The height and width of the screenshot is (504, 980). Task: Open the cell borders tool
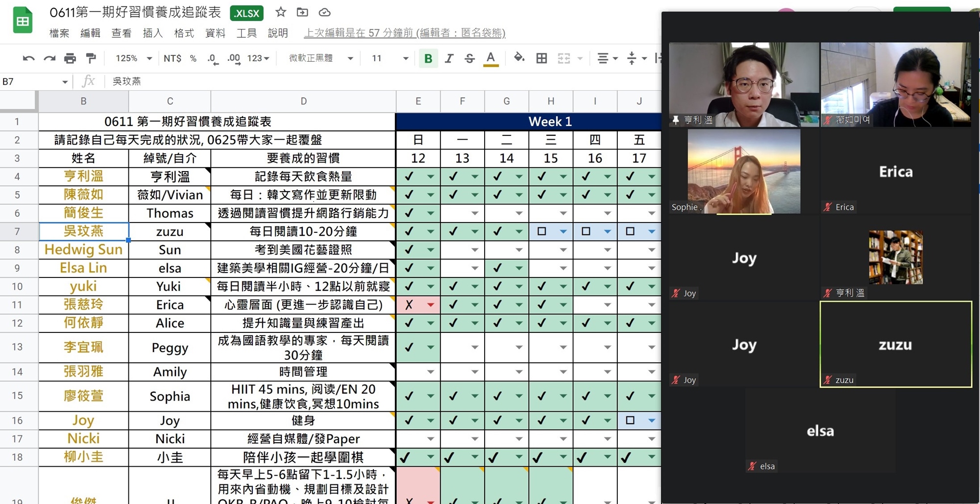click(x=541, y=58)
